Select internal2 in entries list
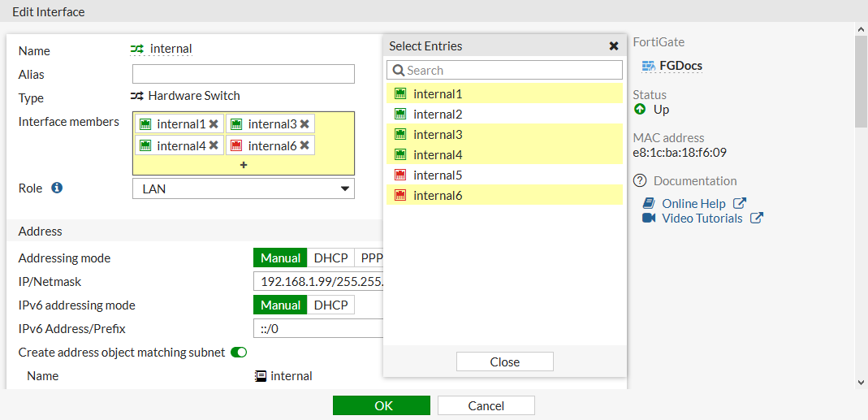Viewport: 868px width, 420px height. (437, 115)
